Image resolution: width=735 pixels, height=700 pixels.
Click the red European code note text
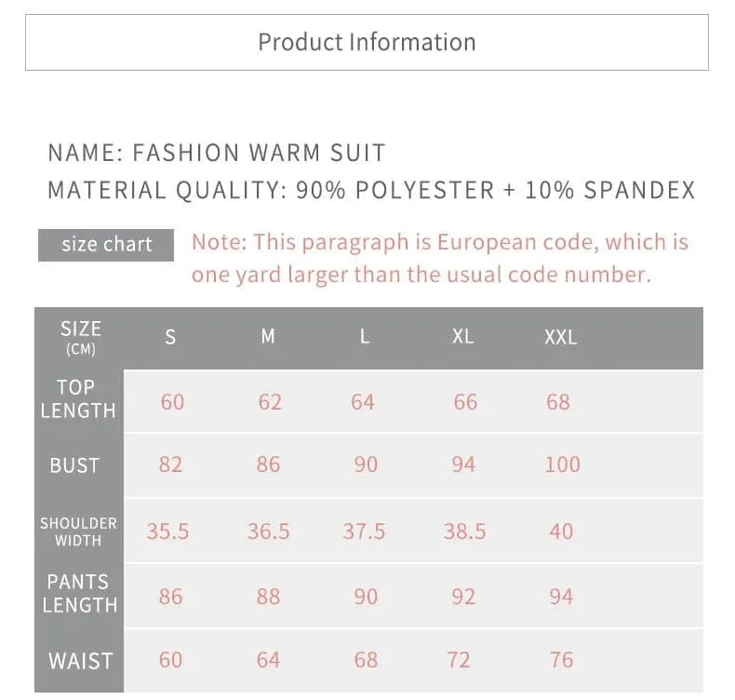pyautogui.click(x=439, y=259)
